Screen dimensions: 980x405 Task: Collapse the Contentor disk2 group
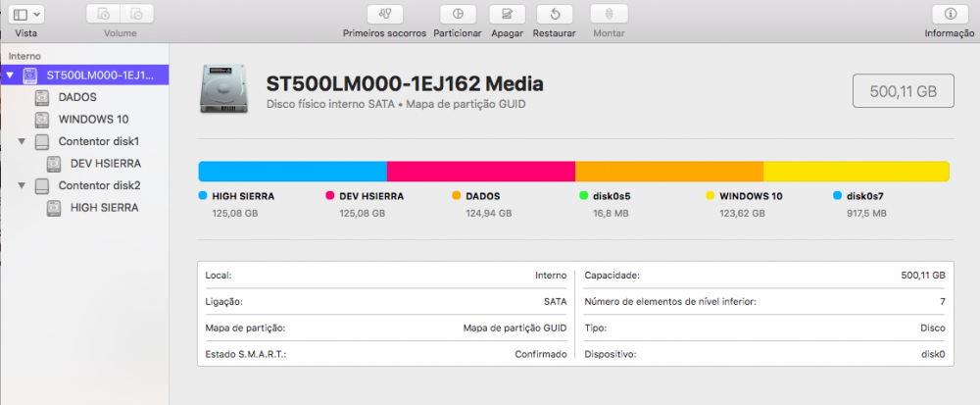[x=22, y=185]
